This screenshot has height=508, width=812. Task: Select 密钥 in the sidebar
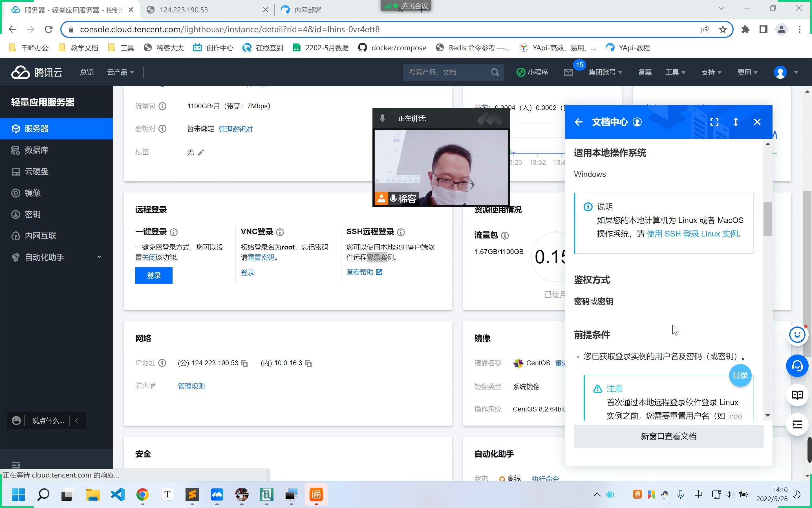click(x=56, y=214)
